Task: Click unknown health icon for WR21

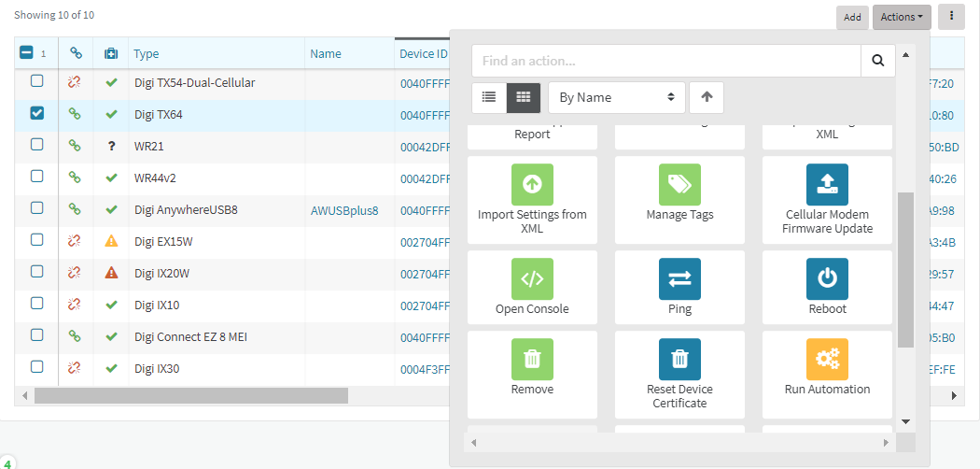Action: pos(111,146)
